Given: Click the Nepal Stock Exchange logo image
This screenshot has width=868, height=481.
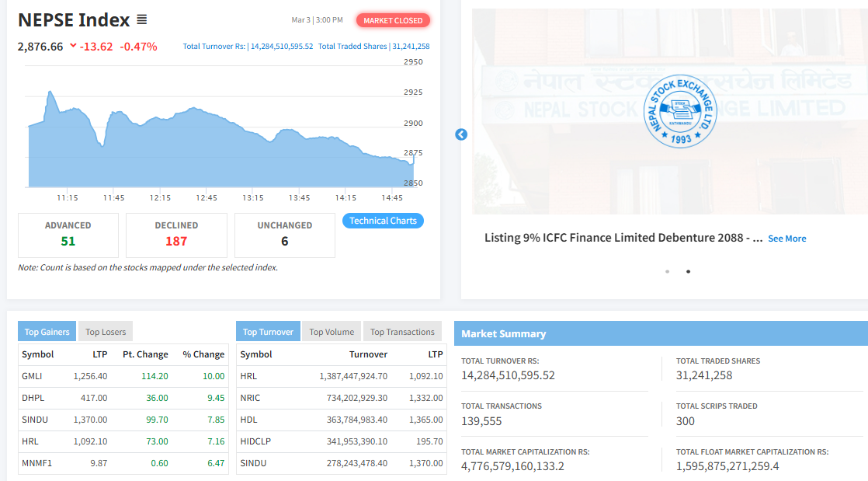Looking at the screenshot, I should click(679, 113).
